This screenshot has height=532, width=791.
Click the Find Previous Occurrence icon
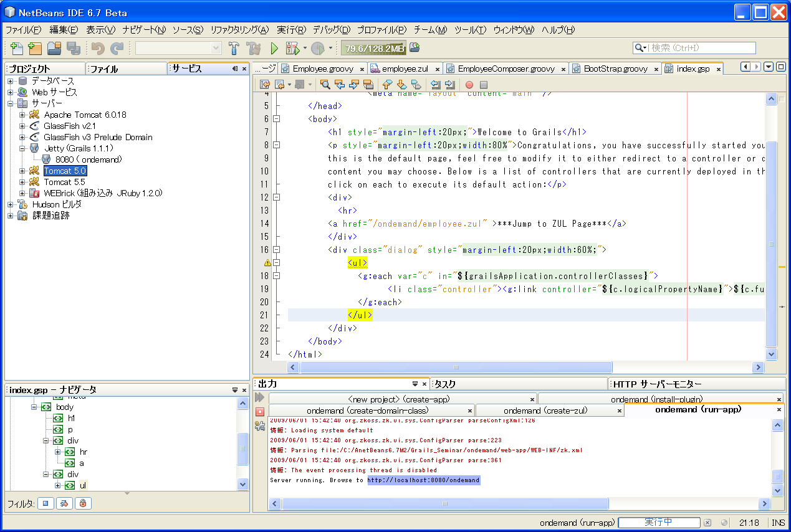pos(339,85)
